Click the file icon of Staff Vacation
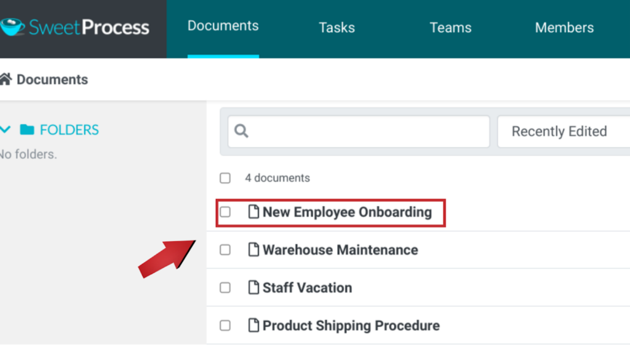Image resolution: width=630 pixels, height=364 pixels. coord(253,287)
